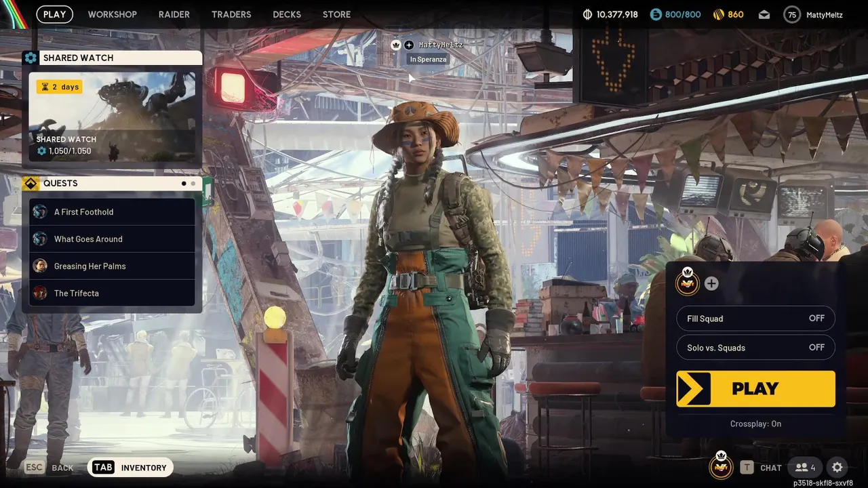Toggle Crossplay: On setting

(755, 424)
